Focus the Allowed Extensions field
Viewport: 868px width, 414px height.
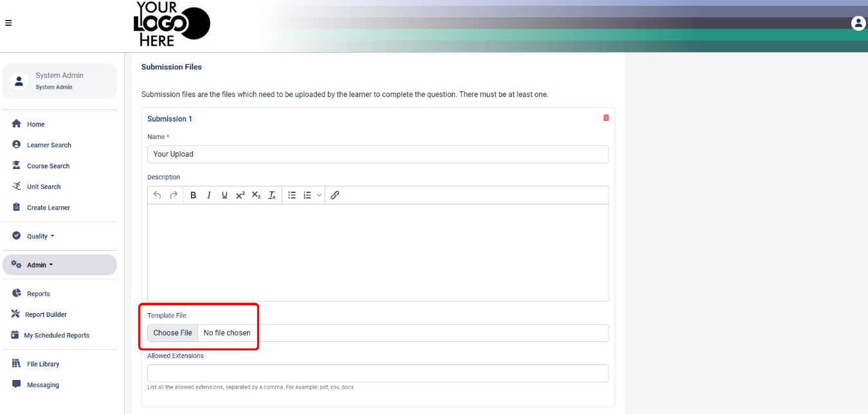(378, 373)
